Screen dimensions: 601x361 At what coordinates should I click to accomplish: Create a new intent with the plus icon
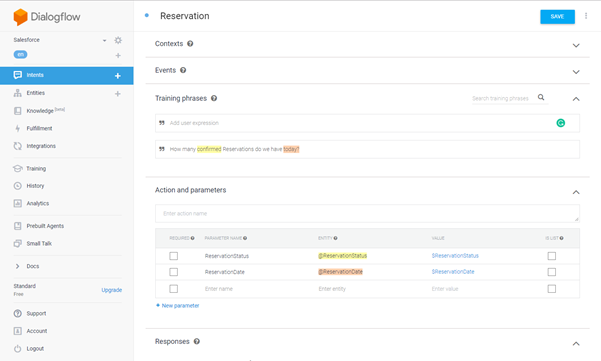(x=118, y=75)
